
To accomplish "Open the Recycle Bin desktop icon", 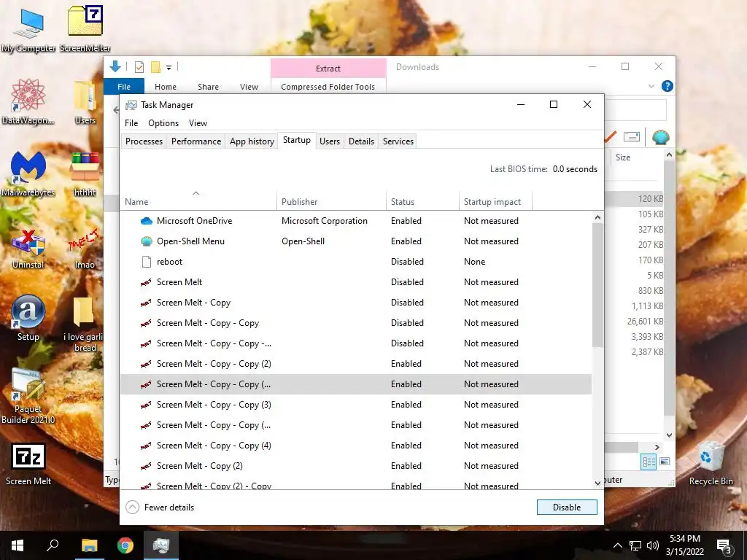I will [x=711, y=463].
